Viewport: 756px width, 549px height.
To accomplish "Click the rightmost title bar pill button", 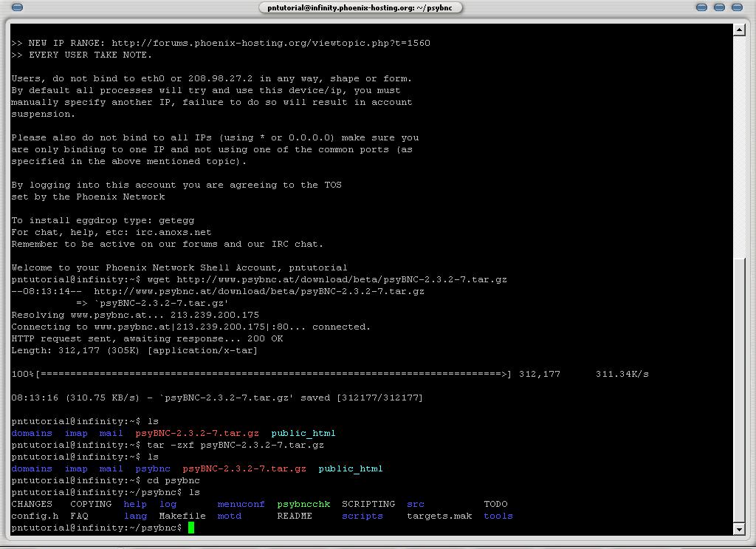I will [738, 7].
